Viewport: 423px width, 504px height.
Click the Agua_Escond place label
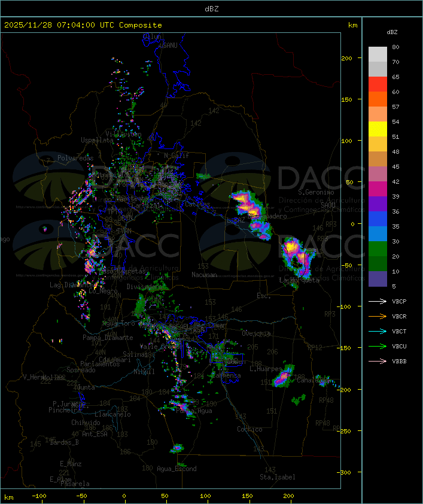point(176,469)
